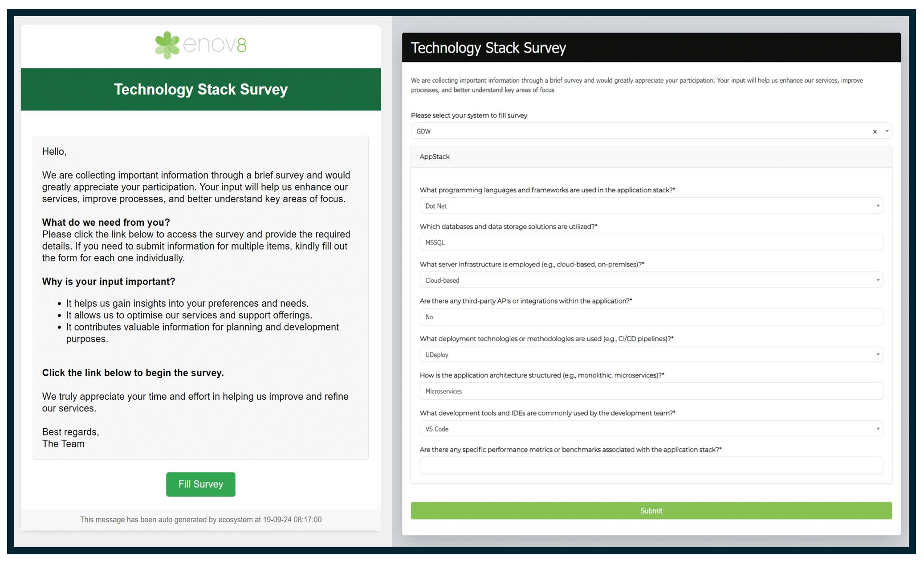Open the Cloud-based server infrastructure dropdown

pyautogui.click(x=651, y=280)
